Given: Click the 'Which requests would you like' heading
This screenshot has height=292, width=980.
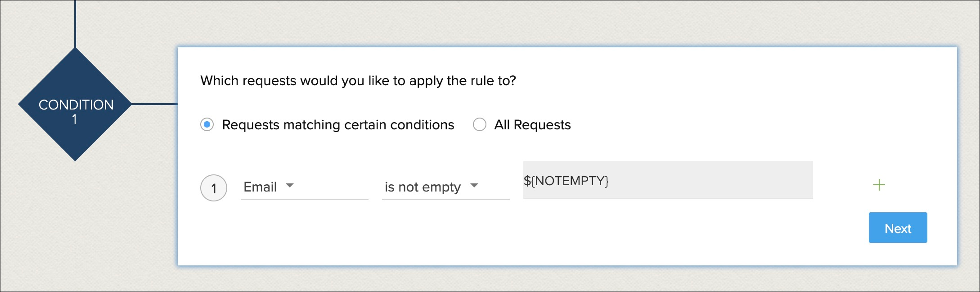Looking at the screenshot, I should 358,81.
